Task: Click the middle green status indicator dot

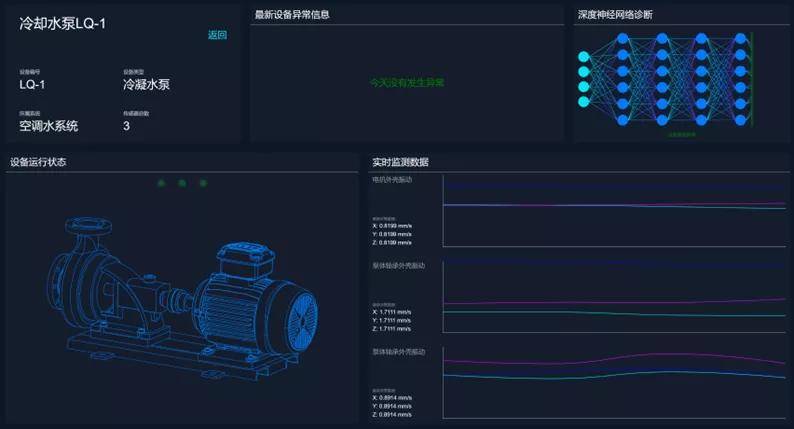Action: (x=182, y=183)
